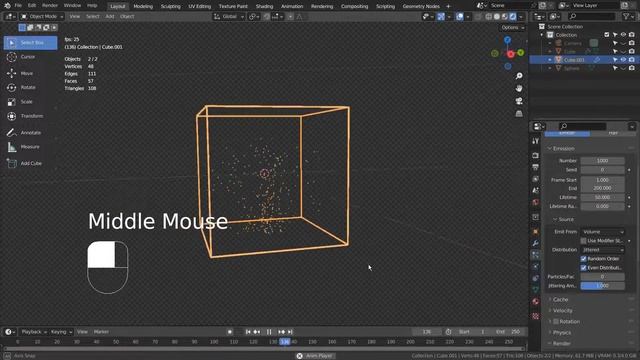
Task: Select the Add Cube tool
Action: click(x=30, y=163)
